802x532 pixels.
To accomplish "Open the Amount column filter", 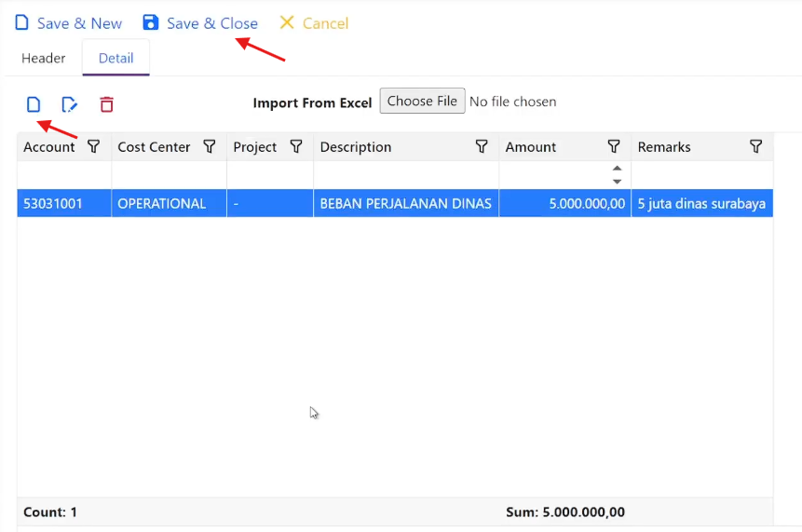I will [x=614, y=147].
